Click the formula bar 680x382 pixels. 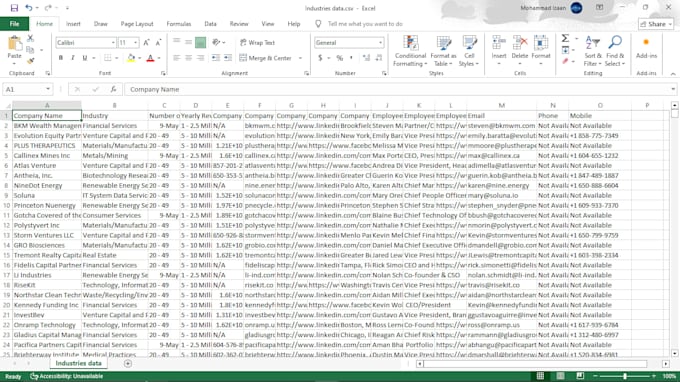(x=397, y=89)
